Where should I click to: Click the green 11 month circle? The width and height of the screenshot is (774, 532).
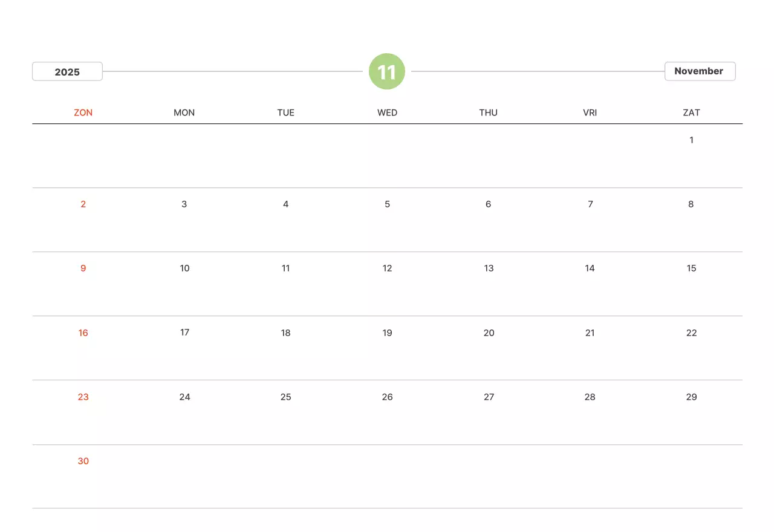click(x=387, y=72)
